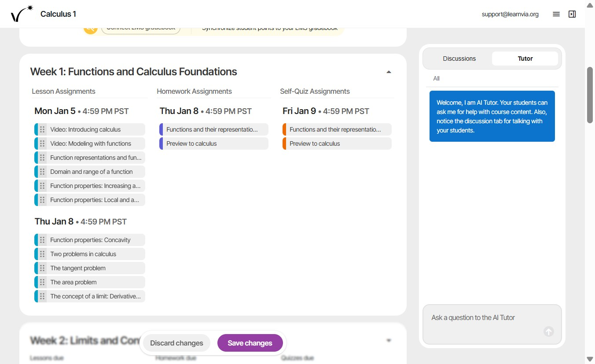
Task: Click the Homework Assignments column header
Action: coord(194,92)
